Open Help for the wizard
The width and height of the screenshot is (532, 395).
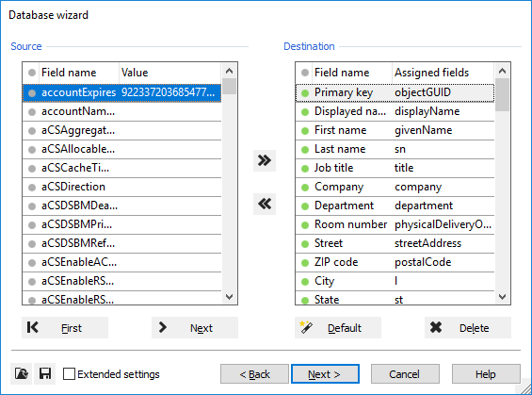pyautogui.click(x=486, y=374)
